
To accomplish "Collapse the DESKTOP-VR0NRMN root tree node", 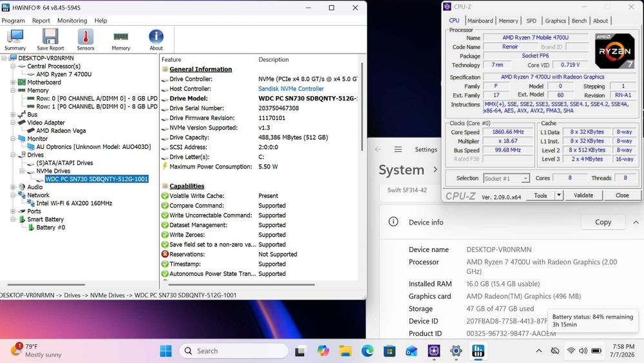I will point(4,58).
